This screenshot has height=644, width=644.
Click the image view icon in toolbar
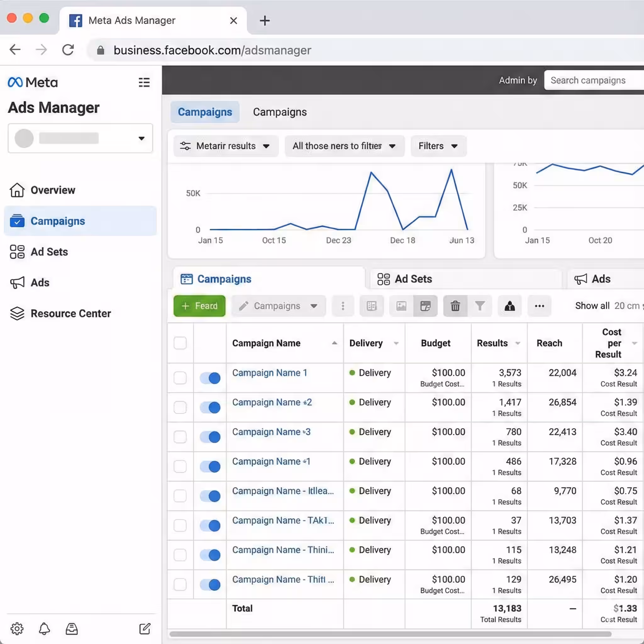tap(401, 306)
